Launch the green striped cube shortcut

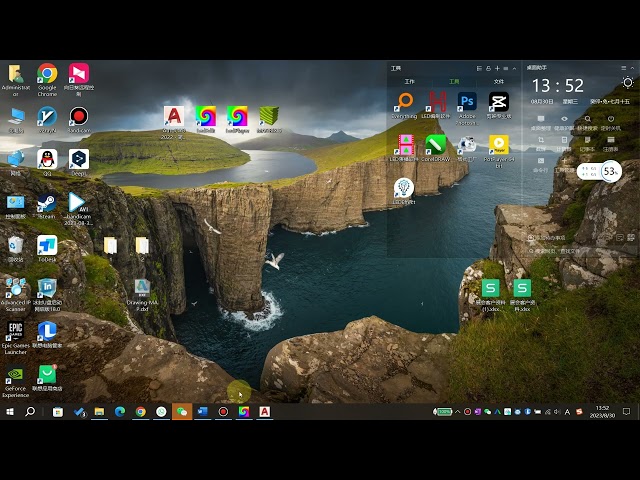(269, 116)
